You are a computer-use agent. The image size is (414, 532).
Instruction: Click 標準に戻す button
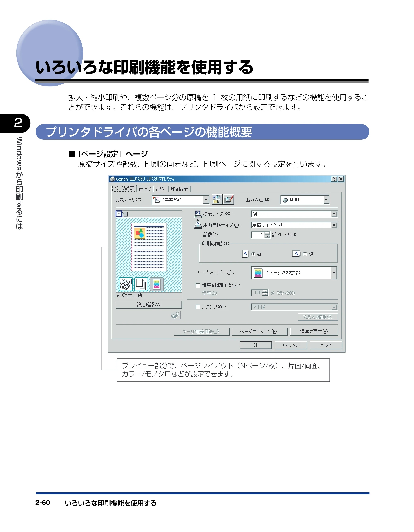coord(314,332)
